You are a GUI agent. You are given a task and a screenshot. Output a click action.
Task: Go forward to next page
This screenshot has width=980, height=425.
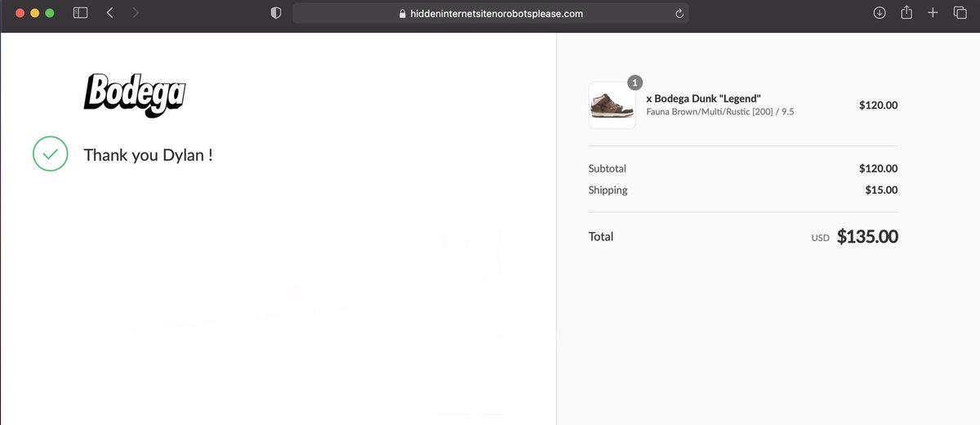pos(136,13)
